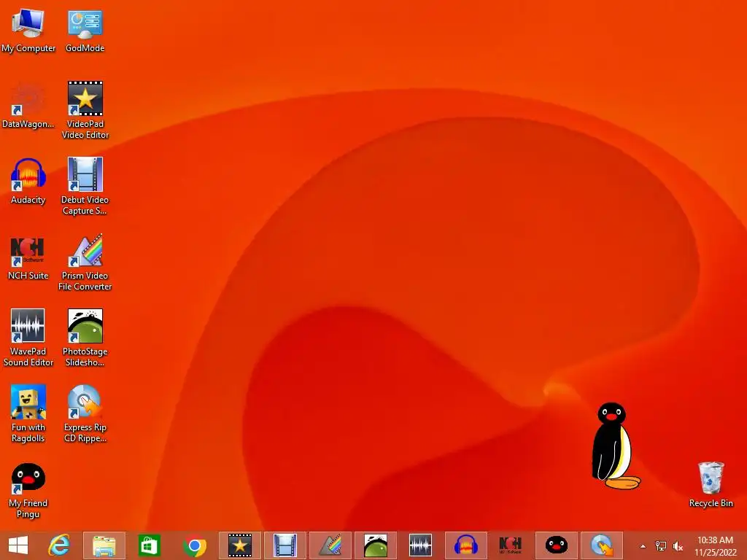
Task: Show hidden system tray icons
Action: click(x=643, y=546)
